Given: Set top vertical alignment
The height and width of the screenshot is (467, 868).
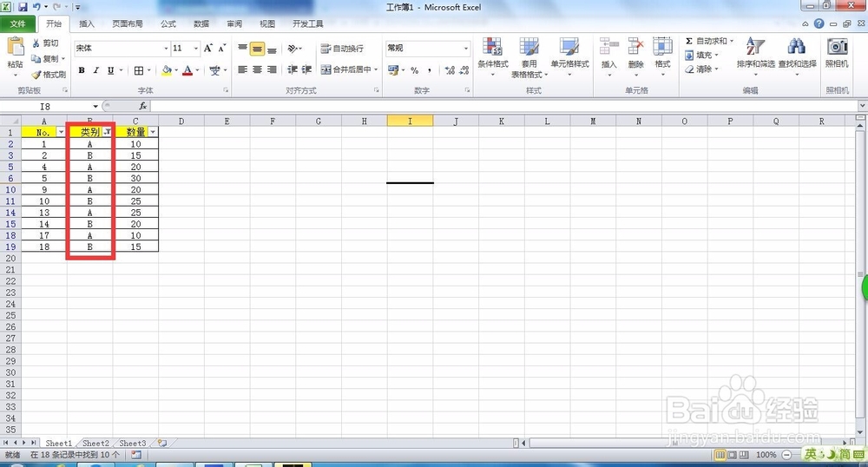Looking at the screenshot, I should tap(242, 49).
